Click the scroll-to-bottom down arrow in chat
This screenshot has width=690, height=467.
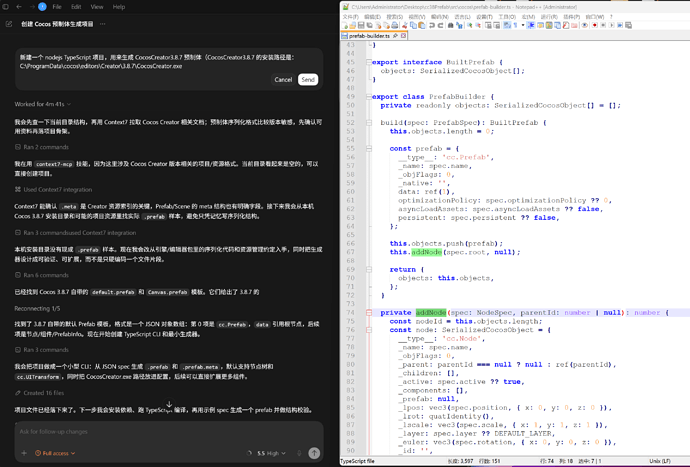tap(169, 403)
